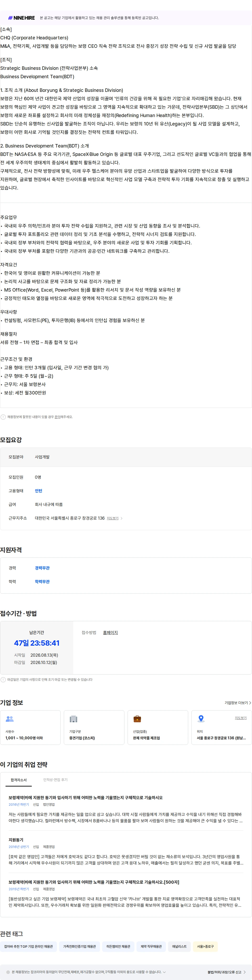
Task: Click the NINEHIRE logo
Action: click(21, 18)
